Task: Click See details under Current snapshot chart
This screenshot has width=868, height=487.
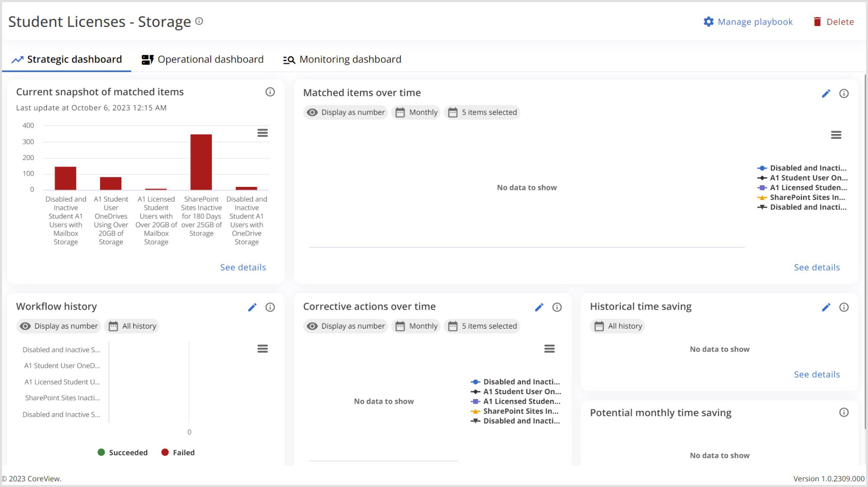Action: 243,267
